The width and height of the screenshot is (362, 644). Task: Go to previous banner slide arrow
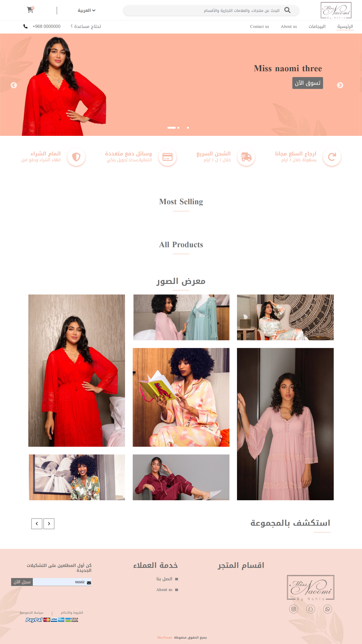(14, 85)
